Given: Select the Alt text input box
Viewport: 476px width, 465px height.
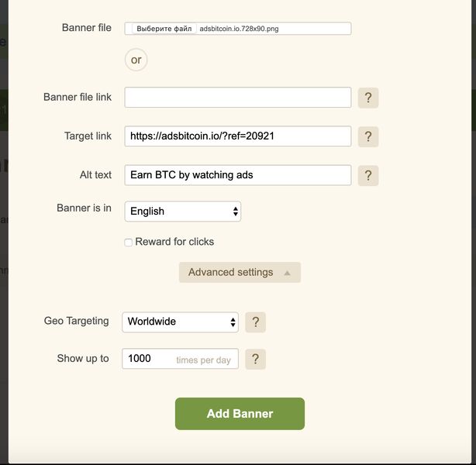Looking at the screenshot, I should 237,175.
